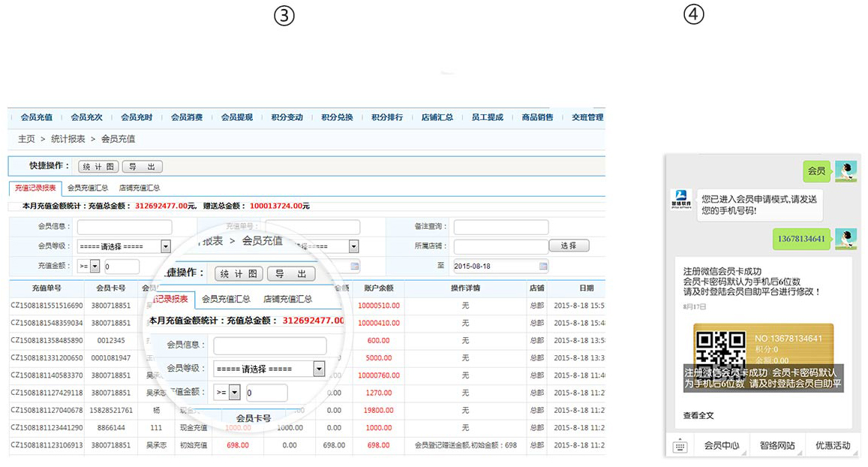
Task: Click the end date field showing 2015-08-18
Action: coord(501,266)
